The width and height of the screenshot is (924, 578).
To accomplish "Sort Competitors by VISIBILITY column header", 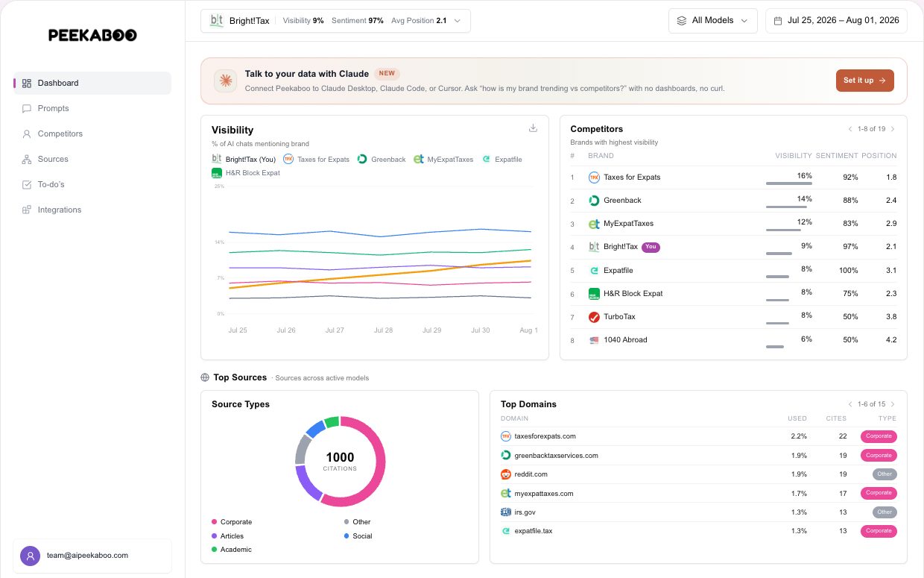I will [x=793, y=156].
